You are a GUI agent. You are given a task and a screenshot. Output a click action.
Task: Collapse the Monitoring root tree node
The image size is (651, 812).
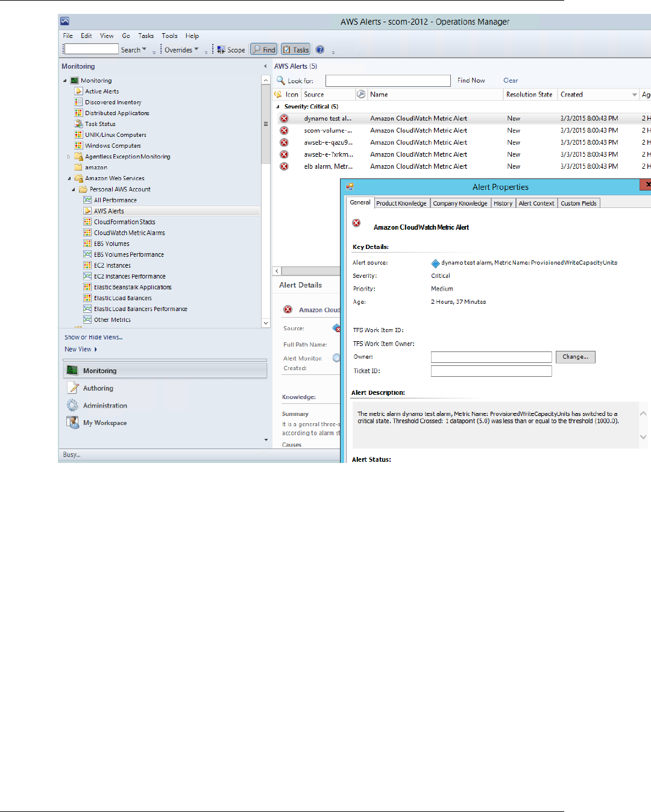pyautogui.click(x=65, y=81)
